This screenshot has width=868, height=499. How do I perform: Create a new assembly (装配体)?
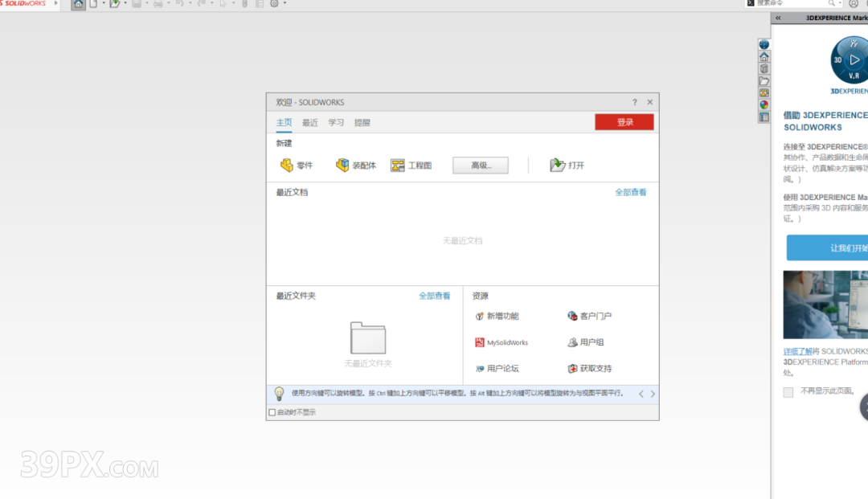(x=355, y=166)
